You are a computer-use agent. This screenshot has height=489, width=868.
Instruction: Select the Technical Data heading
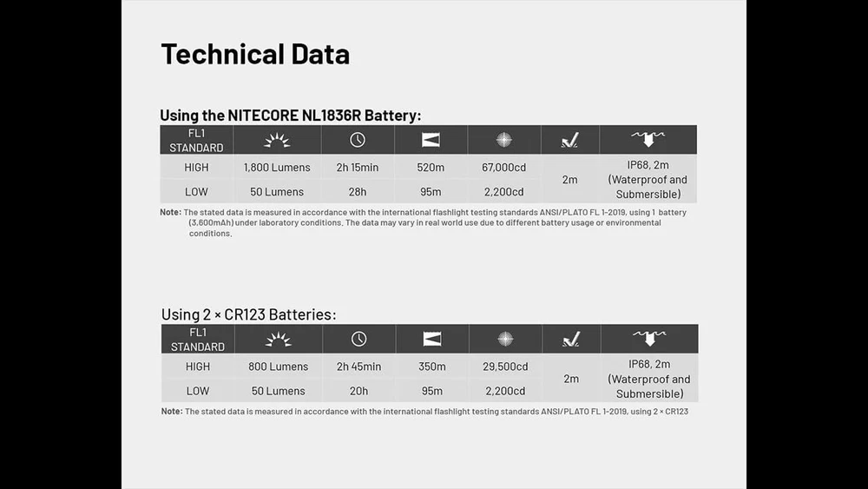(255, 54)
